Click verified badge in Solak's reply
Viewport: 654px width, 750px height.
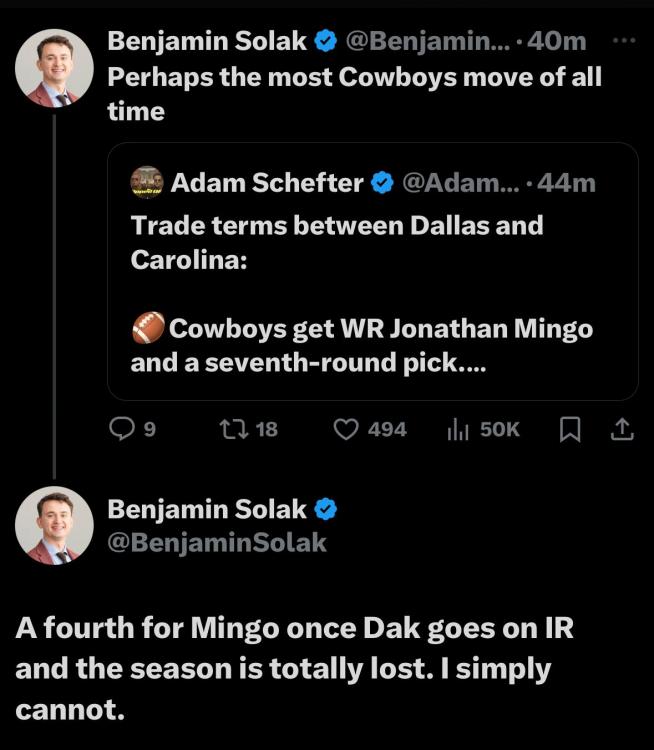[325, 509]
